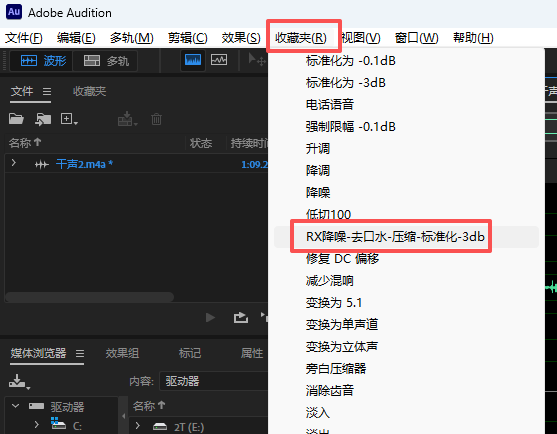Click the Insert into Multitrack icon

[127, 119]
